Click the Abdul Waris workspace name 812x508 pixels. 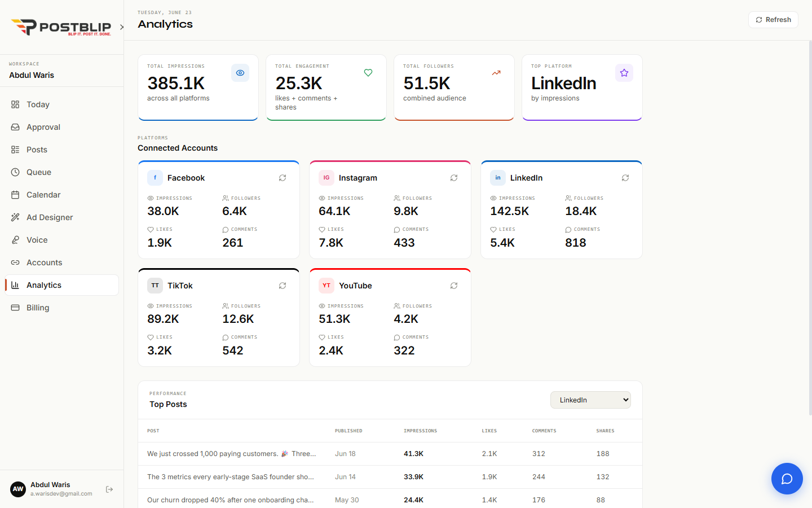tap(32, 75)
